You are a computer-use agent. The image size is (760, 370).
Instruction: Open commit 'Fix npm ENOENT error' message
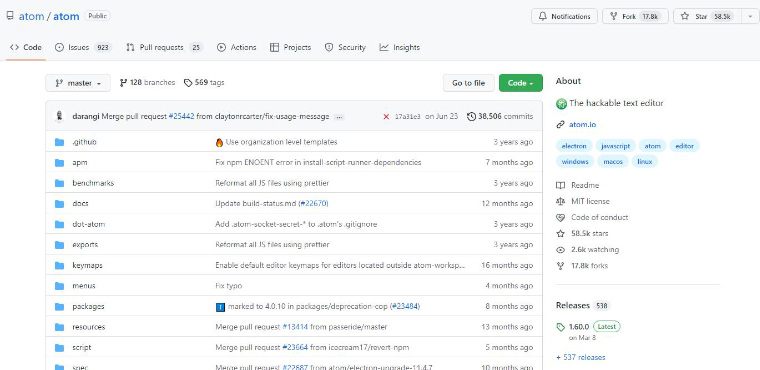click(318, 162)
